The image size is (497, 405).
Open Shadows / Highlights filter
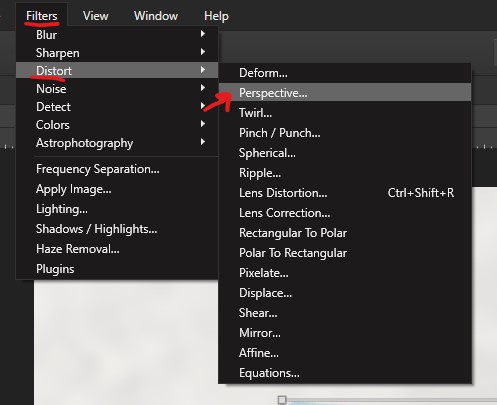(117, 229)
